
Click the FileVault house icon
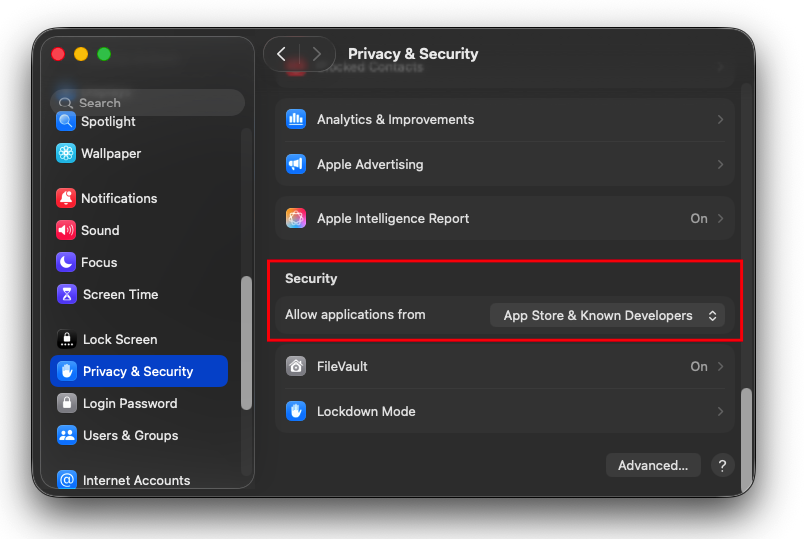point(296,366)
